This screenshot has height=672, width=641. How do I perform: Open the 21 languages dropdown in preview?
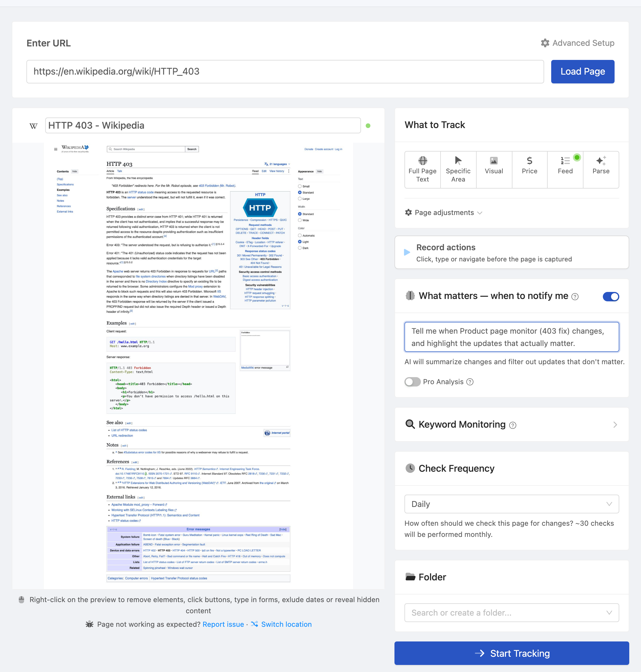click(277, 164)
